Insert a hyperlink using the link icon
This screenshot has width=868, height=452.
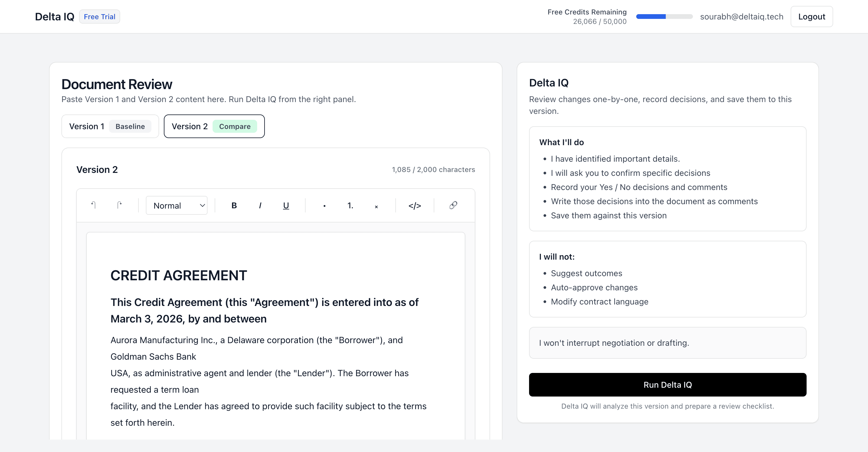click(453, 205)
